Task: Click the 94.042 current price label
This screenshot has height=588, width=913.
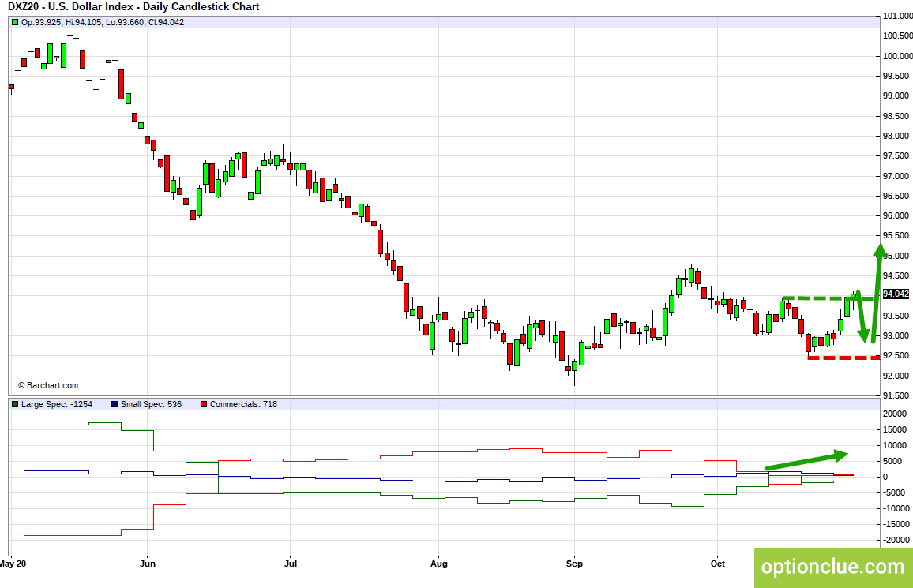Action: (896, 294)
